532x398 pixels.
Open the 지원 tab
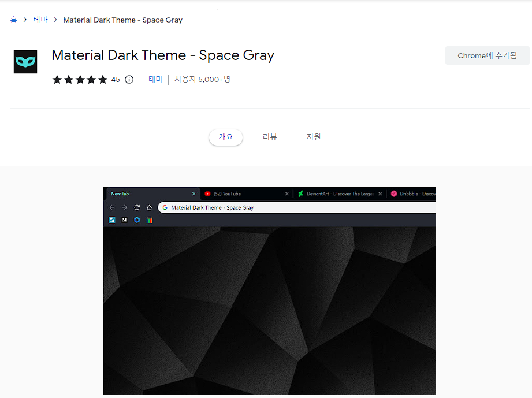point(314,136)
